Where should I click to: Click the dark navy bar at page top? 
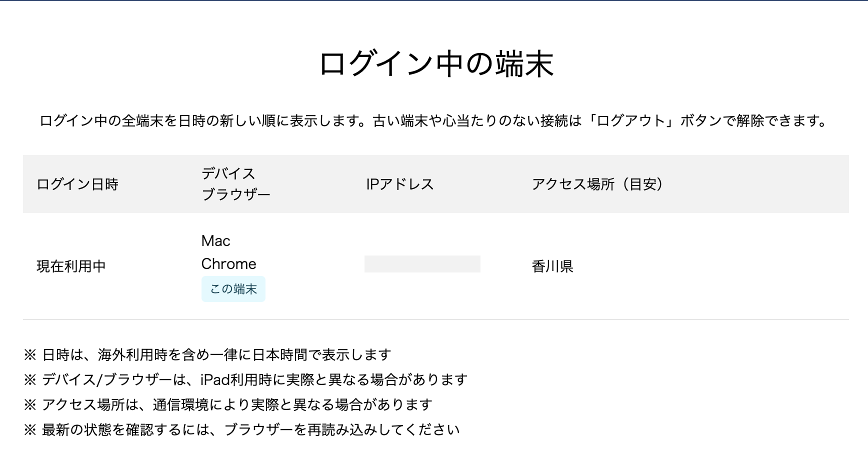click(x=434, y=0)
